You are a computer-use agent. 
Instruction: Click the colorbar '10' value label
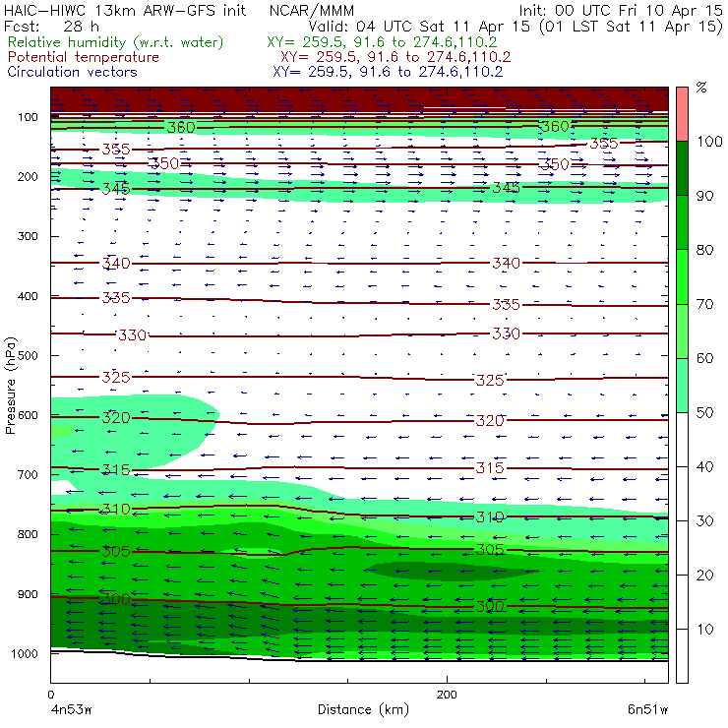point(705,630)
